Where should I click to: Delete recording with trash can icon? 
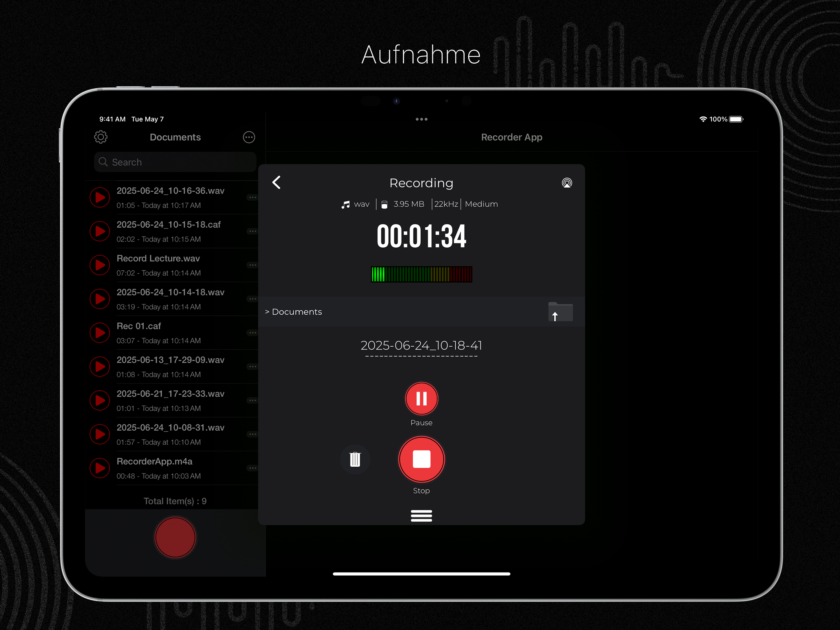355,459
